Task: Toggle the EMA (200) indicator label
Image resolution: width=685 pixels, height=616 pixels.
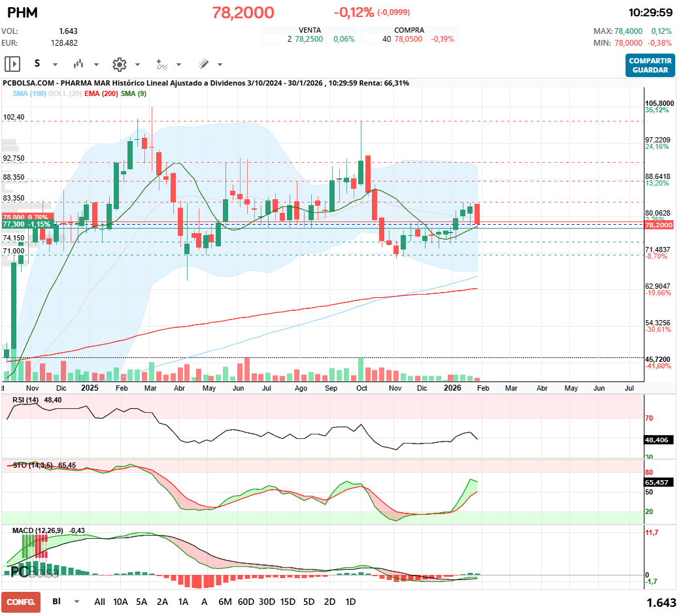Action: click(x=101, y=93)
